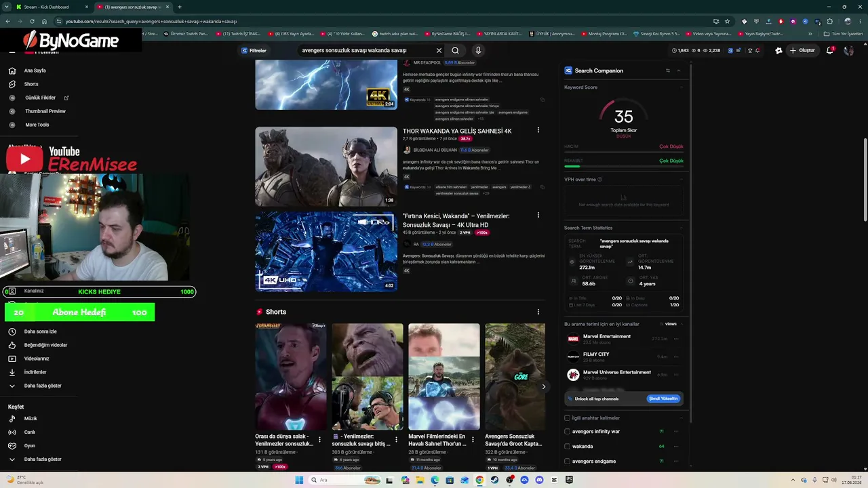Open Canlı live in Keşfet section

29,432
